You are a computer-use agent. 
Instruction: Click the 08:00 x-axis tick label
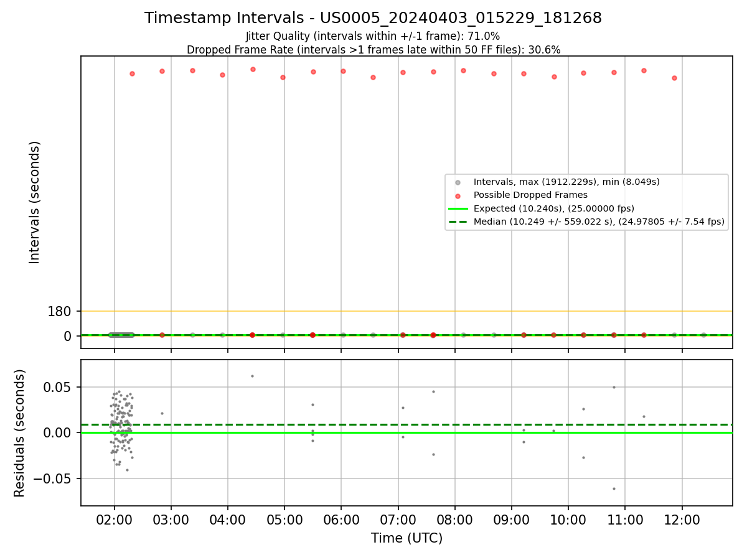point(455,519)
